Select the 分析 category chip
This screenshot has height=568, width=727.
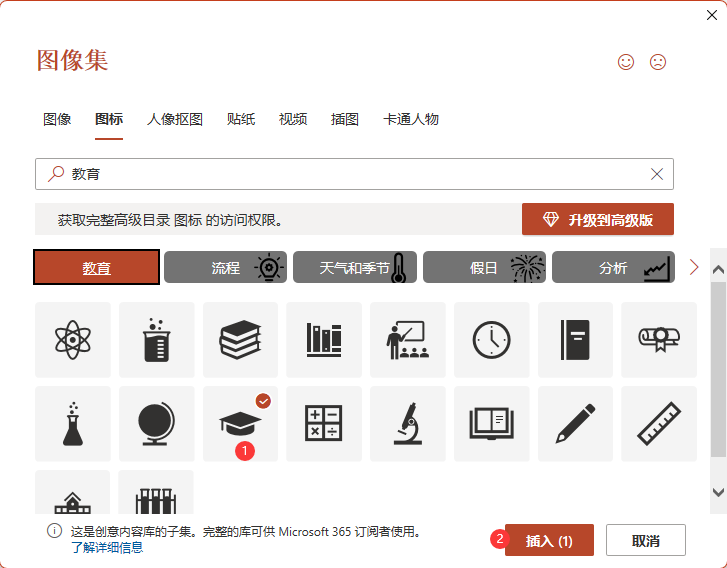click(613, 267)
